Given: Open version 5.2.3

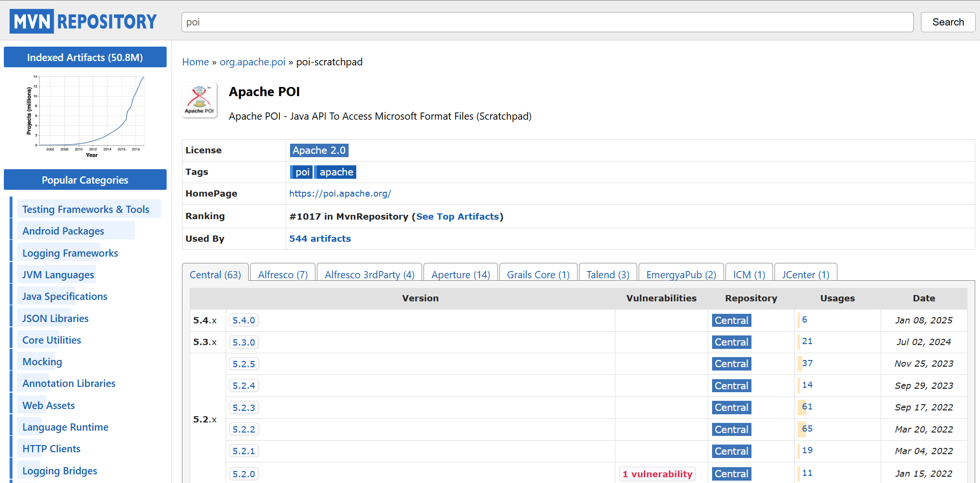Looking at the screenshot, I should point(244,408).
